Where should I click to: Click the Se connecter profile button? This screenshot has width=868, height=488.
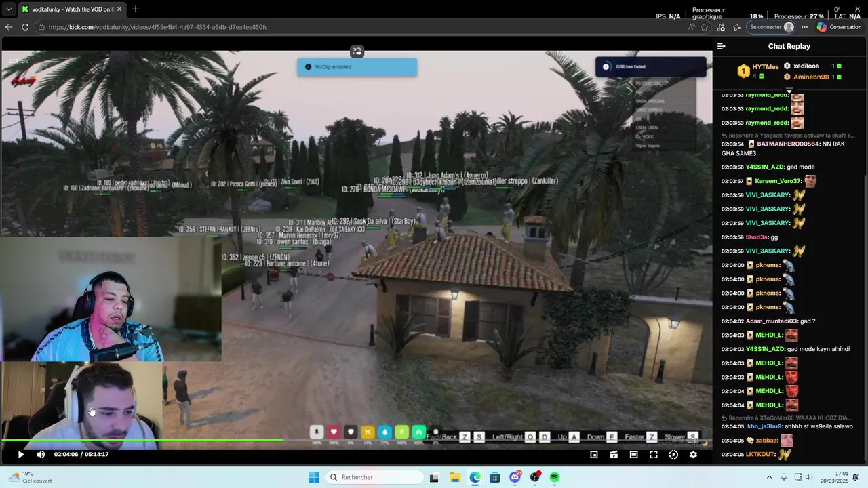[x=771, y=27]
